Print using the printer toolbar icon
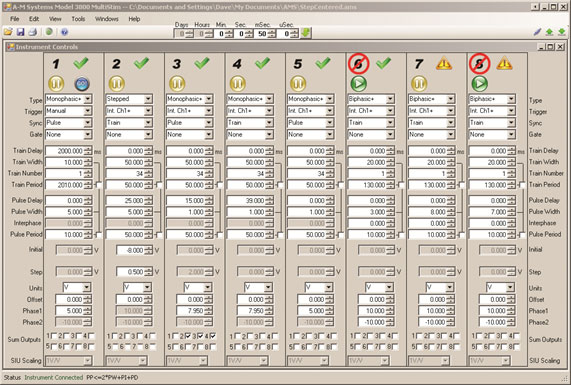Screen dimensions: 571x385 33,32
